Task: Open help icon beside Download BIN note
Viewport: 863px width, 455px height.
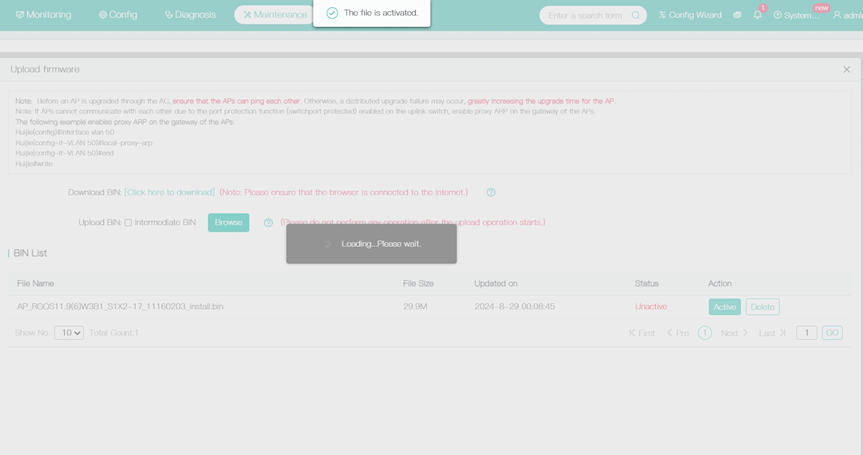Action: [491, 192]
